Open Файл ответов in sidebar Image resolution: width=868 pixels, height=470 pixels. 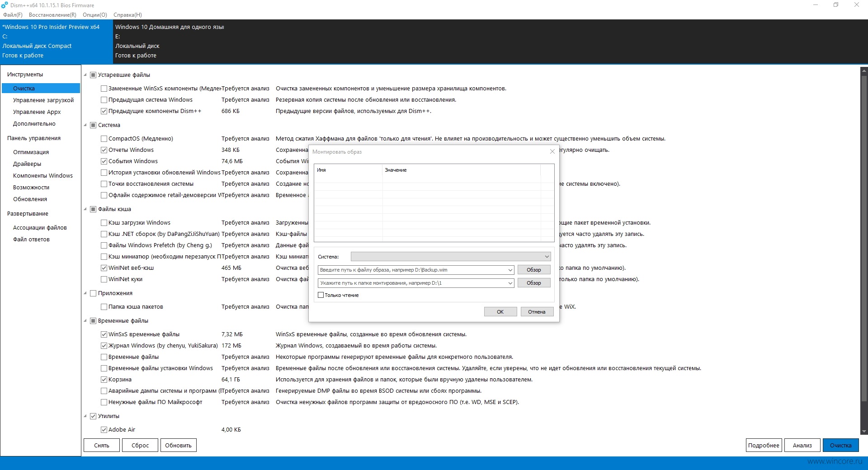point(31,240)
